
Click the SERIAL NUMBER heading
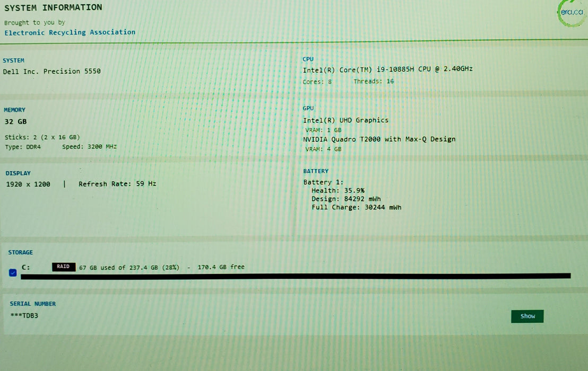tap(32, 304)
